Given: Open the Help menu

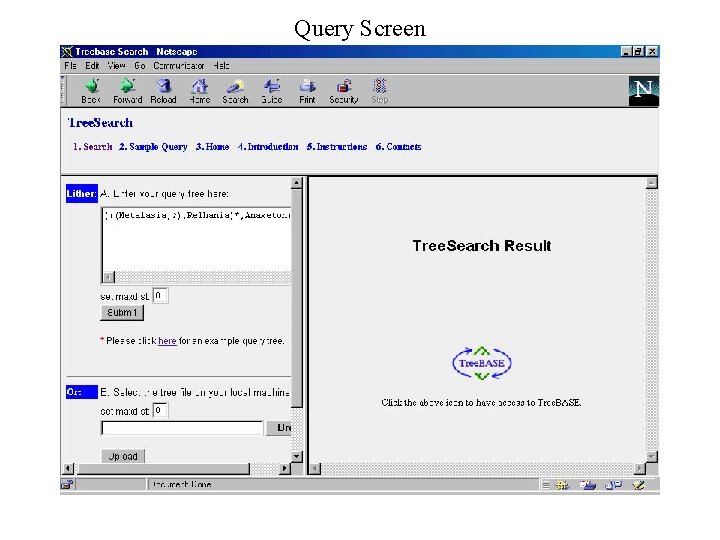Looking at the screenshot, I should click(221, 66).
